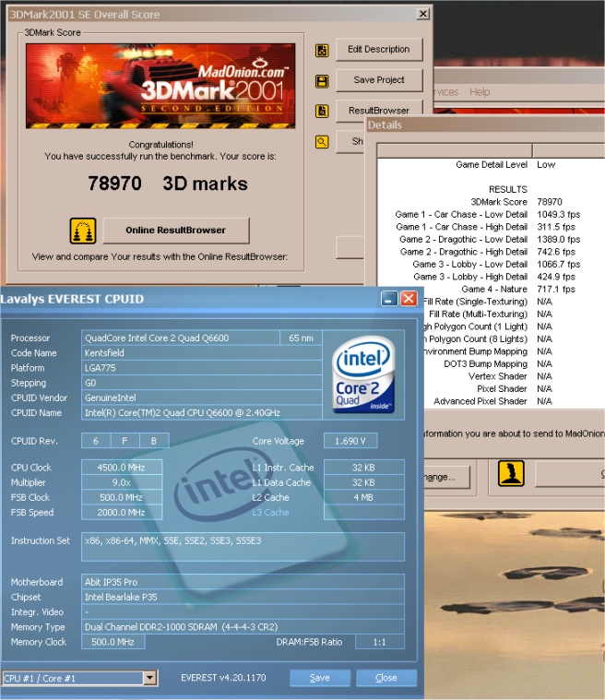
Task: Click the 65 nm process field
Action: pos(301,338)
